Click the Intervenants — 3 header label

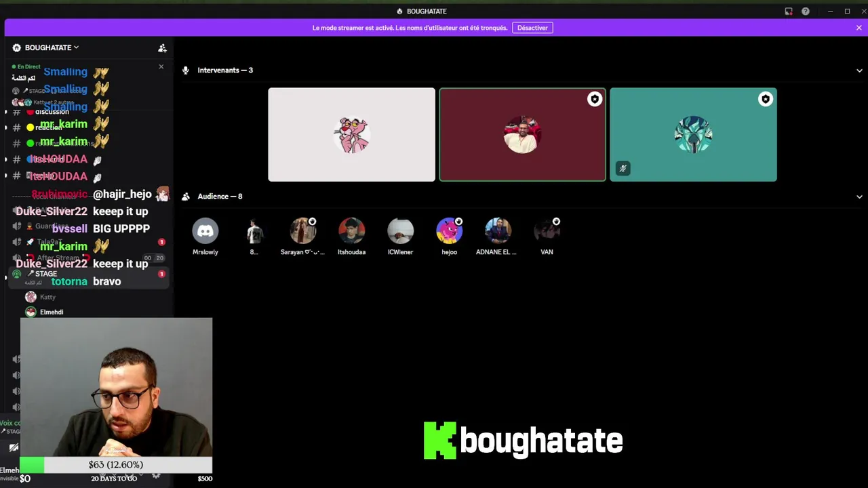click(x=225, y=70)
